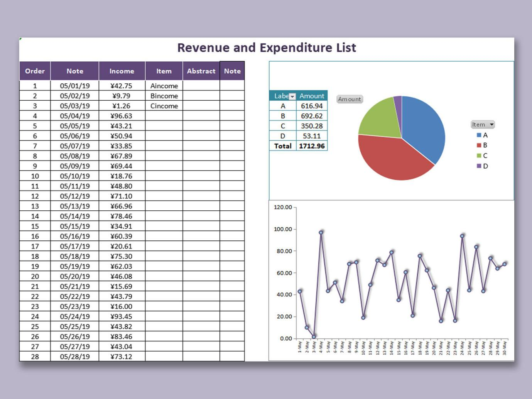Select the cell containing Aincome
532x399 pixels.
click(x=164, y=86)
